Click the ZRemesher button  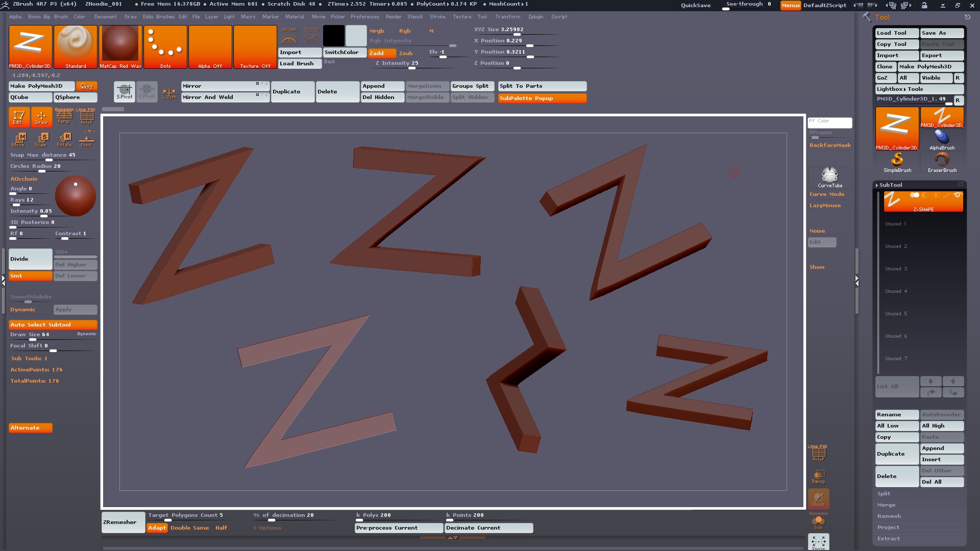click(122, 522)
